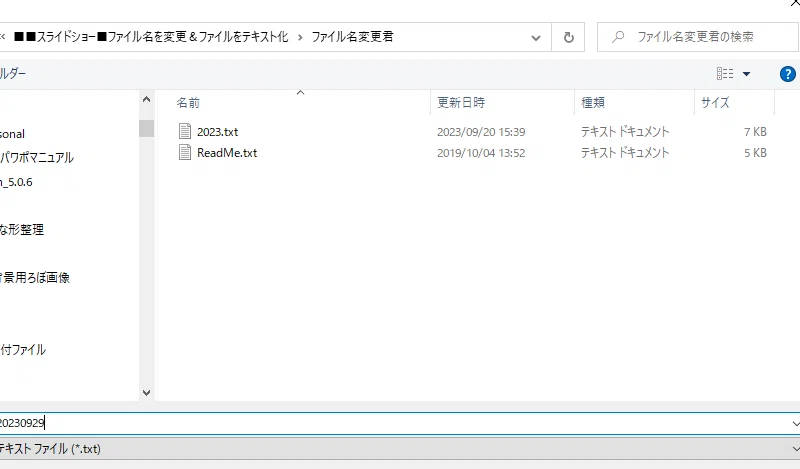Click the view layout icon
Screen dimensions: 800x469
point(725,74)
